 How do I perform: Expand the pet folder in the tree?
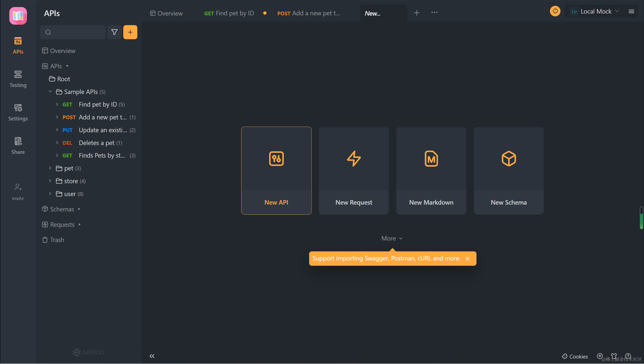[50, 168]
